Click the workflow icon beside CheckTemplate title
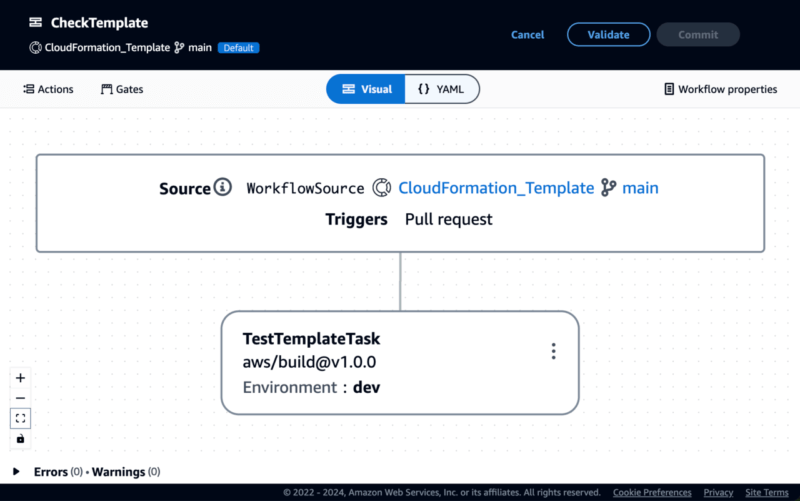Viewport: 800px width, 501px height. pos(35,22)
